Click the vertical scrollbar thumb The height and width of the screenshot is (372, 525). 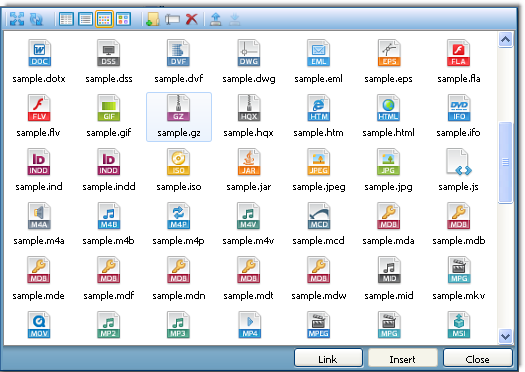pos(505,162)
